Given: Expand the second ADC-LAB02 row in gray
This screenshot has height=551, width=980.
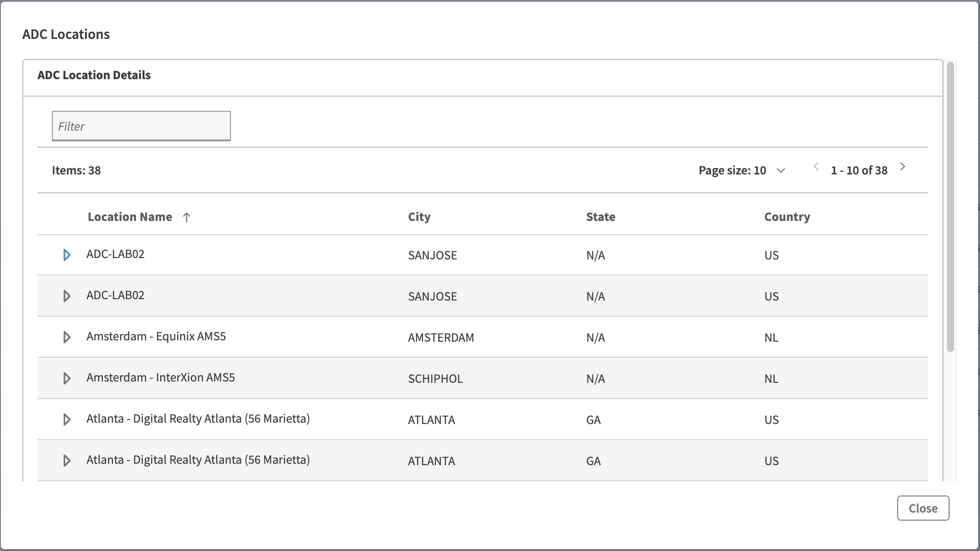Looking at the screenshot, I should (x=67, y=296).
